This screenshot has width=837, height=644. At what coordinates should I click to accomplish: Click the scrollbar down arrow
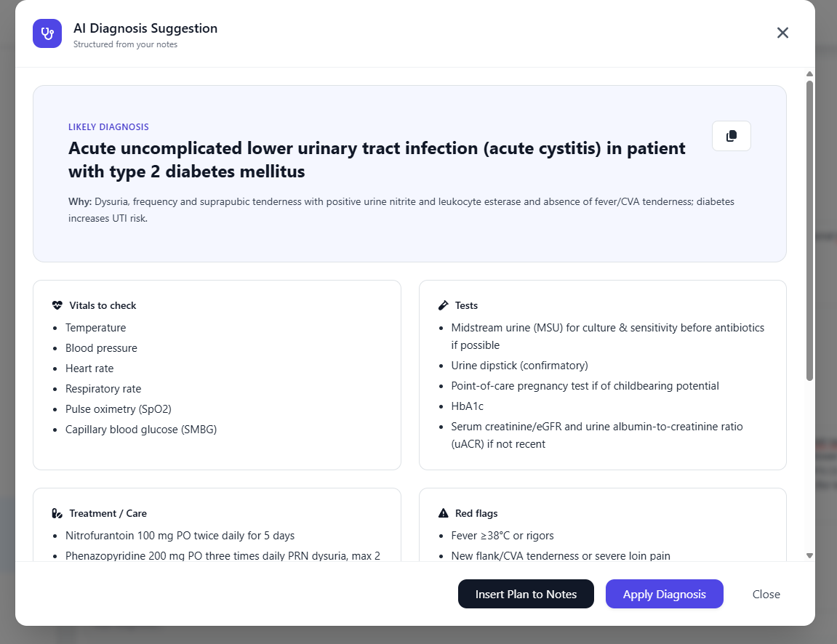click(809, 555)
